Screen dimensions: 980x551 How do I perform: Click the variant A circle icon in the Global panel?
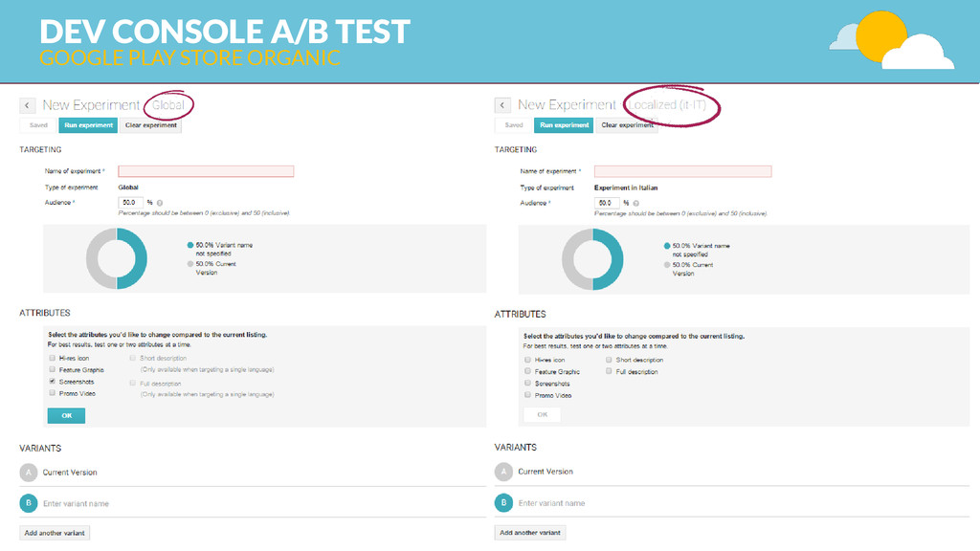coord(29,472)
